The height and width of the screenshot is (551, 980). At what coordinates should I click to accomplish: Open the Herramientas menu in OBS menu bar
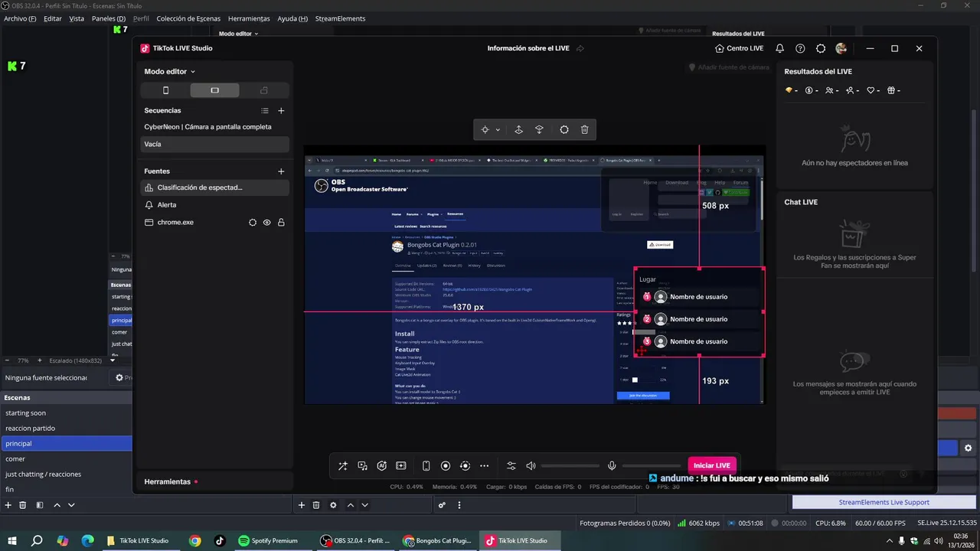click(x=249, y=18)
